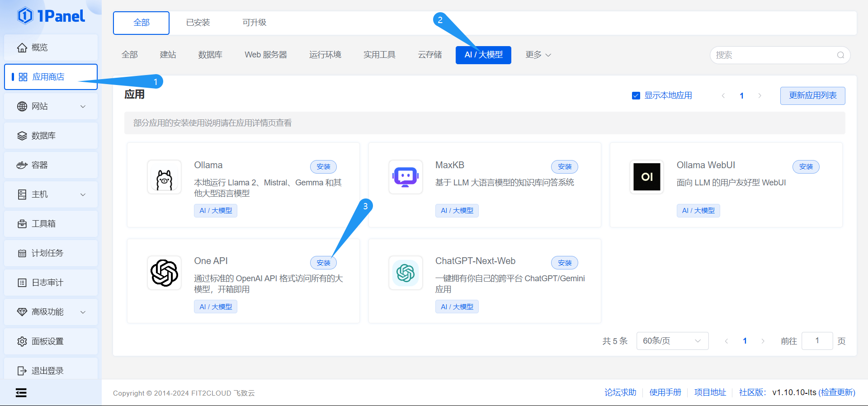Click the Ollama llama app icon

coord(164,177)
